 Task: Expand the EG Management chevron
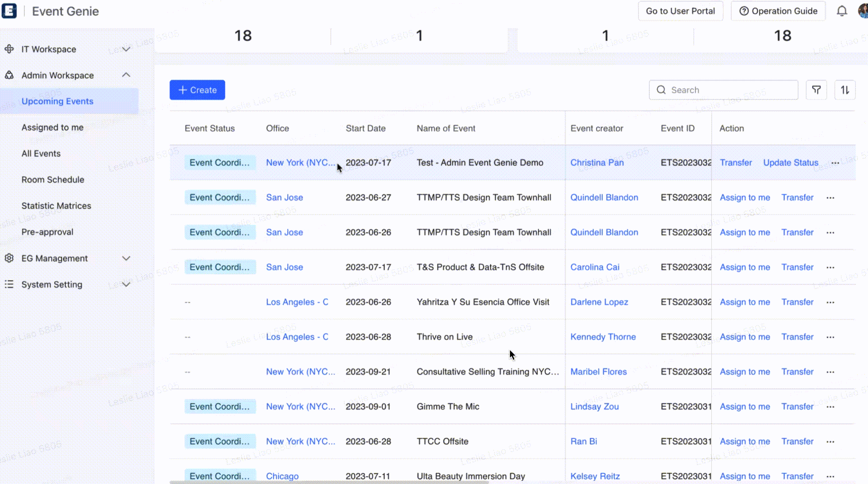click(126, 258)
